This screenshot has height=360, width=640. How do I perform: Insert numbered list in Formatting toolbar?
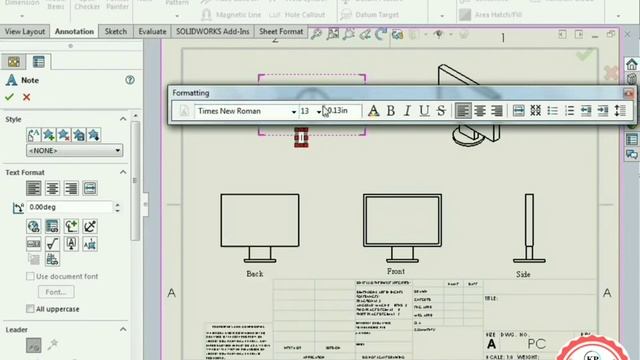click(569, 111)
